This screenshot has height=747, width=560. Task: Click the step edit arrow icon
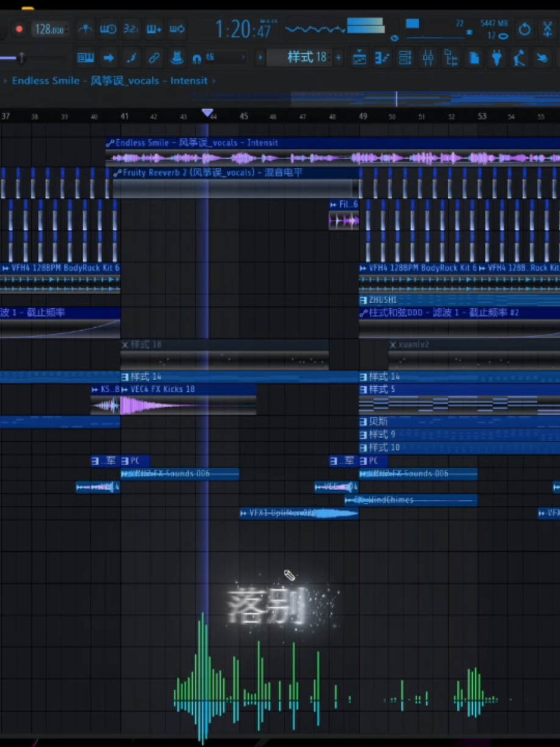109,58
